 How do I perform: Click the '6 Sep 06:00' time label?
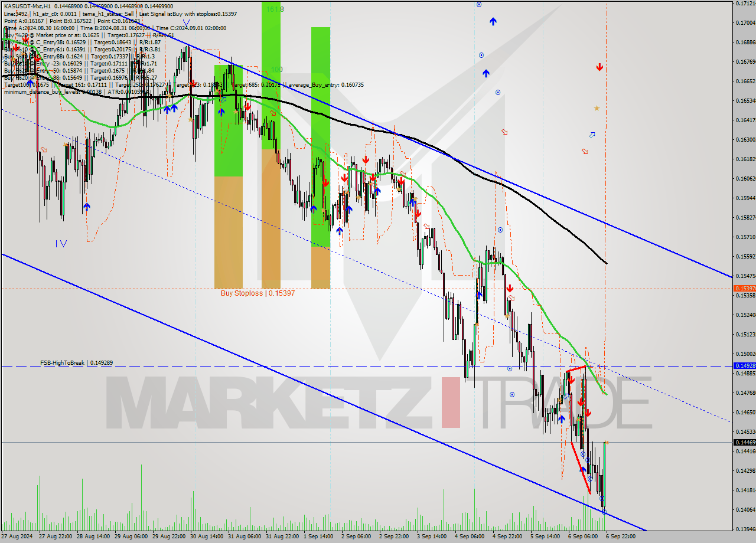(584, 537)
